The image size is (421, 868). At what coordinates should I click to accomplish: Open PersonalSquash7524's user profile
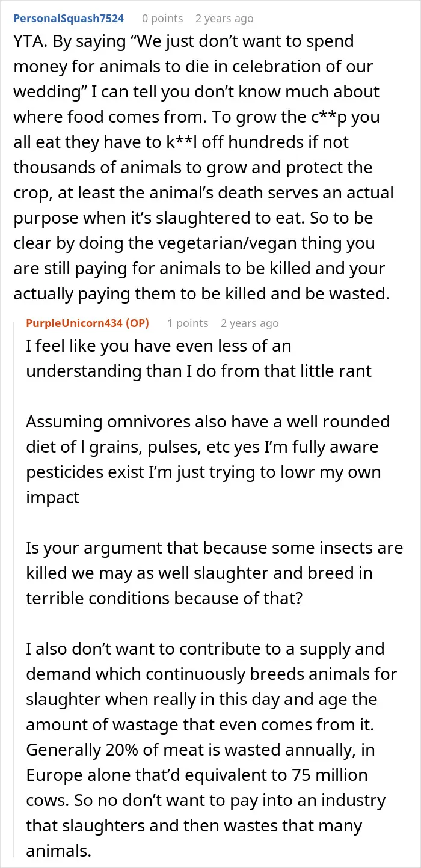pyautogui.click(x=69, y=19)
